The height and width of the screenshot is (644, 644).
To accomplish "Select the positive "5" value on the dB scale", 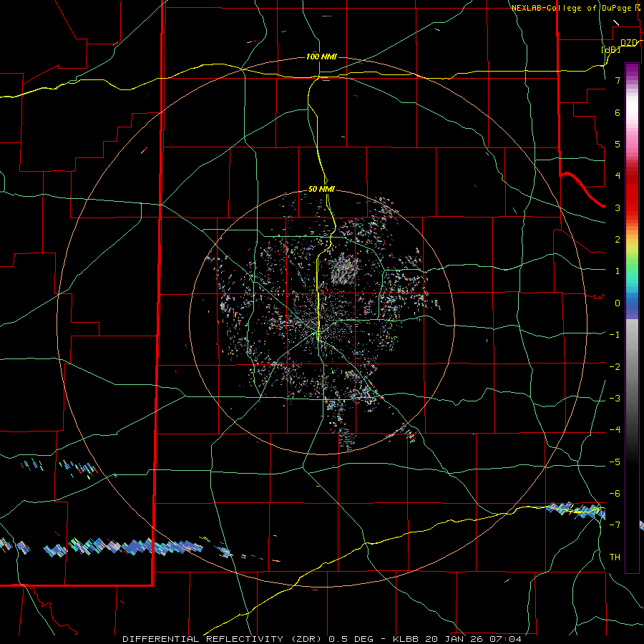I will click(x=618, y=144).
